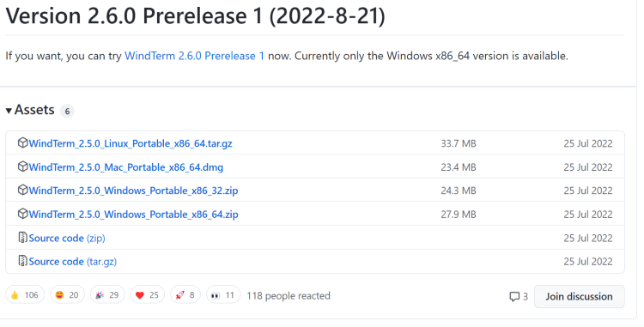Toggle the heart reaction with 25
This screenshot has width=644, height=327.
pos(148,295)
